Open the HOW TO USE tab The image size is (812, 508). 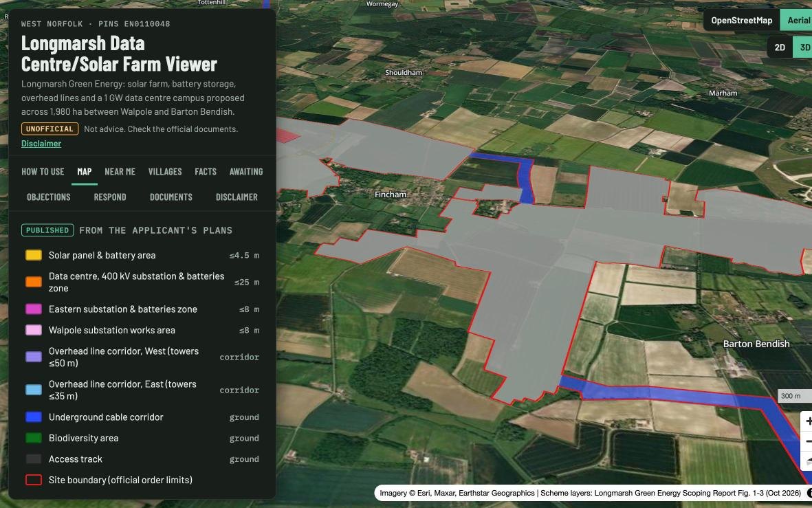point(43,171)
